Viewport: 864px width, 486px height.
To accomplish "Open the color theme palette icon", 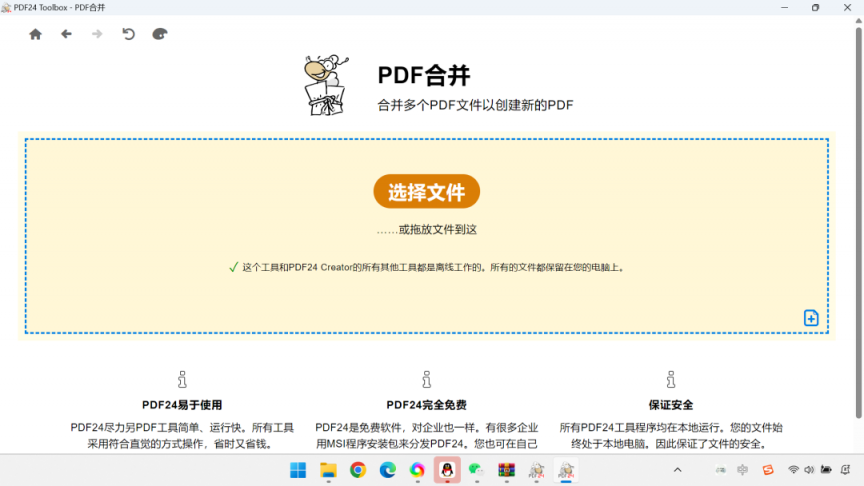I will coord(159,34).
